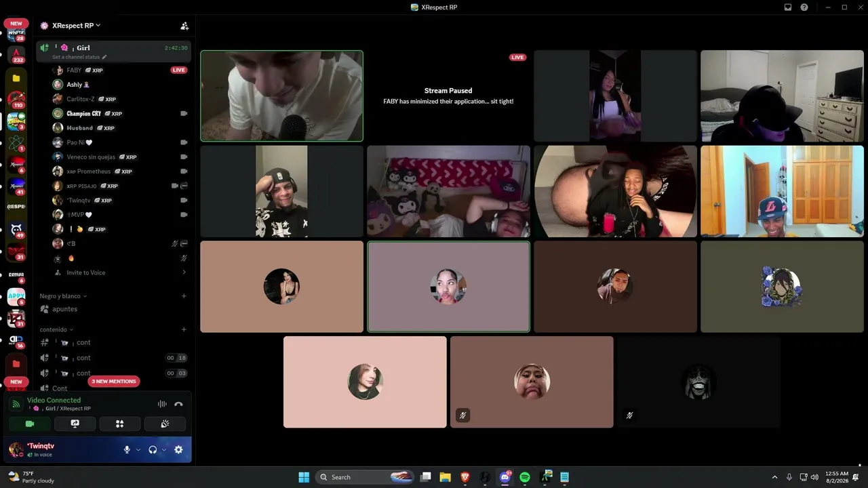Toggle noise suppression waveform icon
868x488 pixels.
162,404
